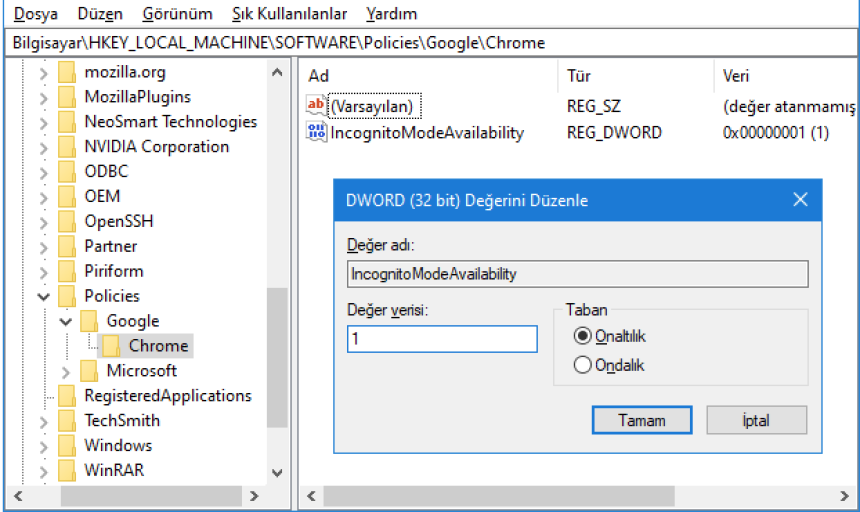Expand the Microsoft key under Policies
This screenshot has height=512, width=860.
coord(66,371)
